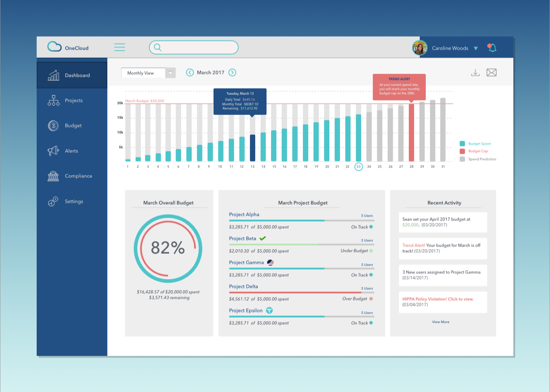Click the Project Gamma 5 Users label
The height and width of the screenshot is (392, 550).
pyautogui.click(x=367, y=265)
